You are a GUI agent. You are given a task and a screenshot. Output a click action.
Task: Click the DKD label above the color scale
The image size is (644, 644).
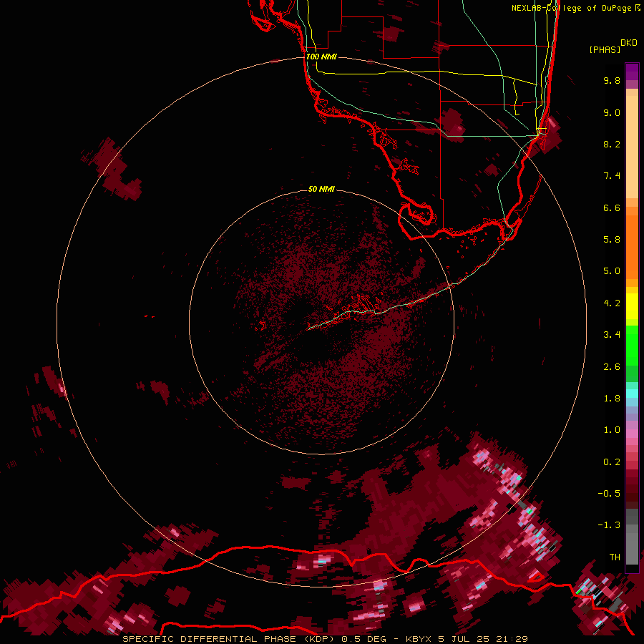point(629,43)
